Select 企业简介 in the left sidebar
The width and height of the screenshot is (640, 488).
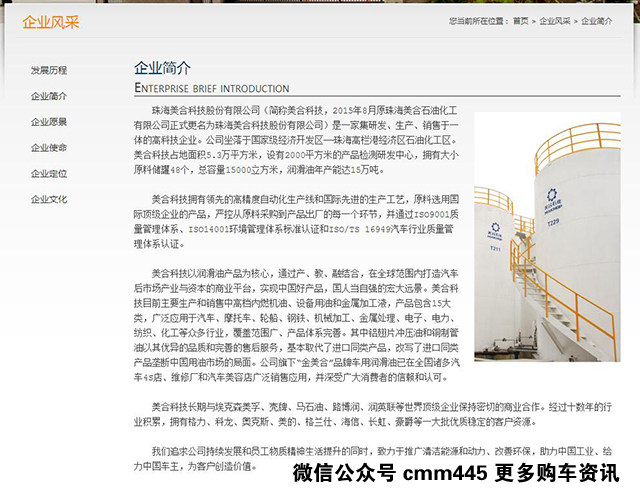[49, 96]
